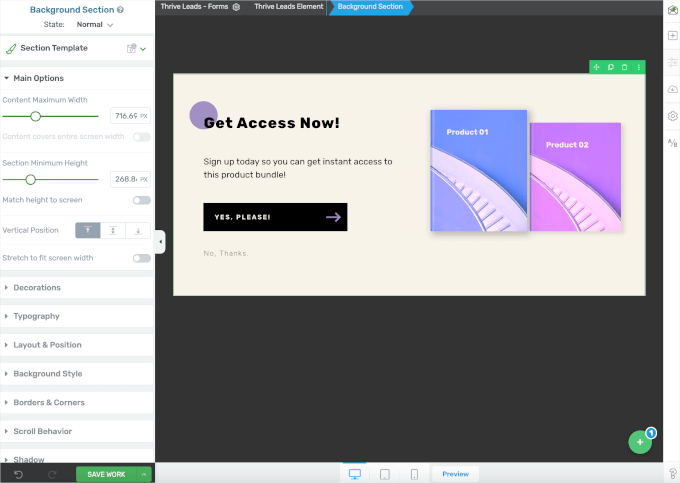This screenshot has width=680, height=483.
Task: Click the Content Maximum Width value field
Action: (131, 116)
